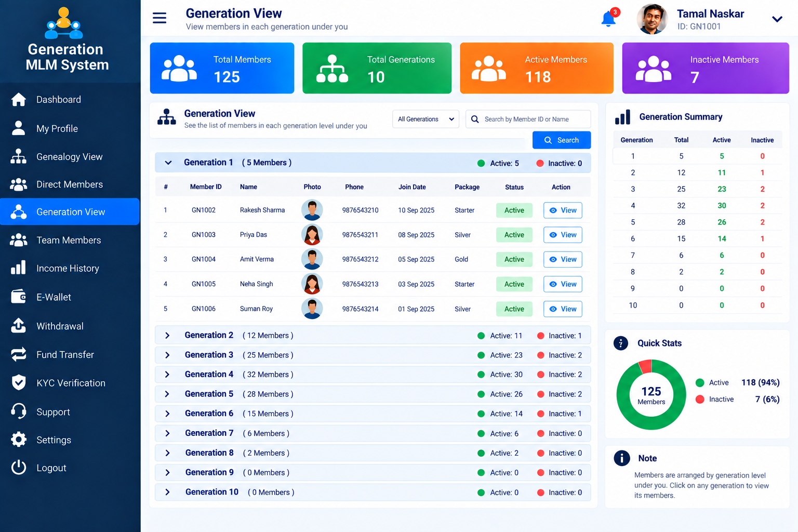View details for Amit Verma

pos(563,259)
